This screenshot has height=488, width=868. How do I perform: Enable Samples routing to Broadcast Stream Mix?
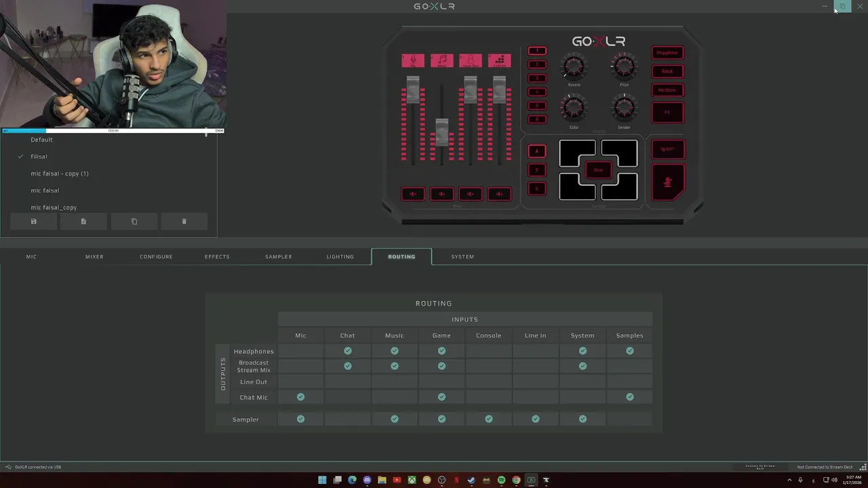coord(630,366)
